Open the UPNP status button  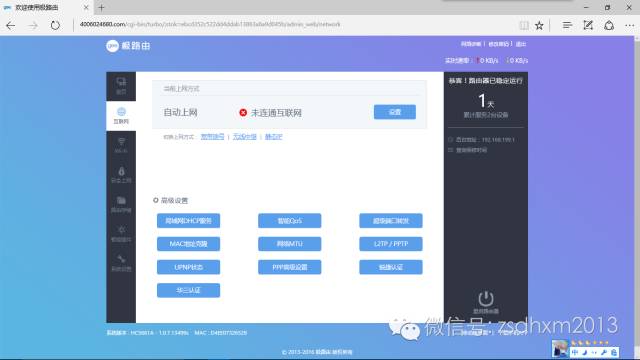pyautogui.click(x=188, y=267)
